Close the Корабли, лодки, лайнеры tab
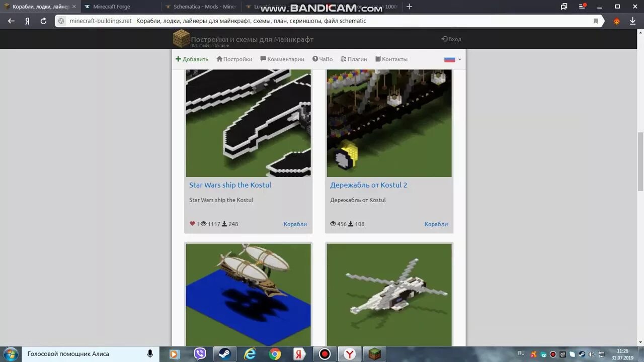The image size is (644, 362). [74, 7]
